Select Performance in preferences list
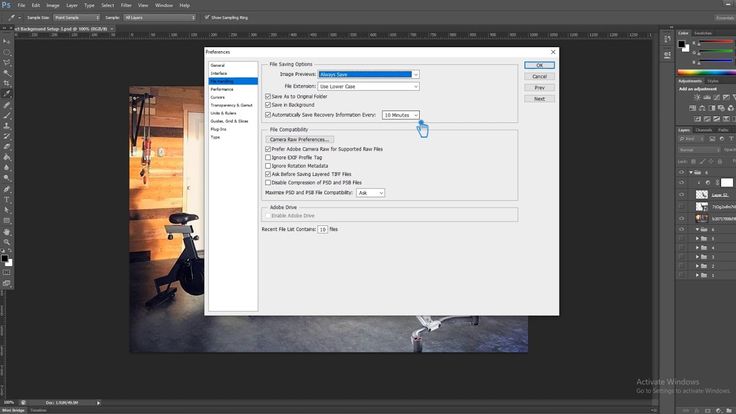736x414 pixels. pos(222,89)
